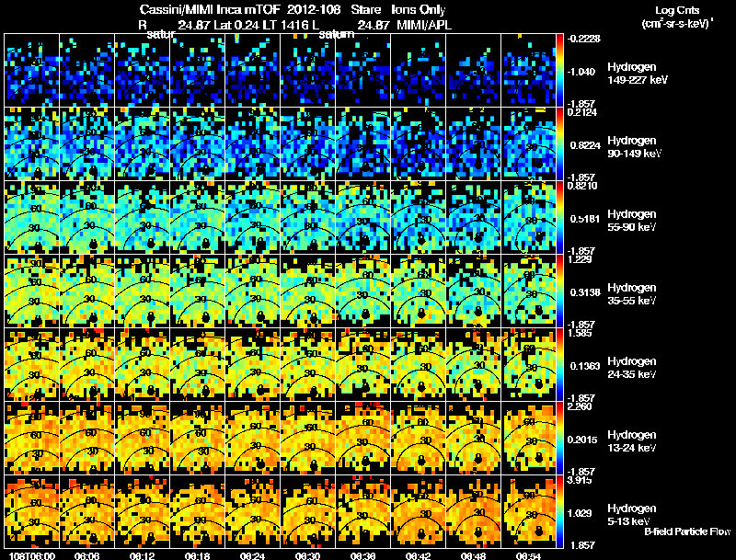Click the "B-field Particle Flow" caption
The image size is (736, 560).
click(687, 531)
